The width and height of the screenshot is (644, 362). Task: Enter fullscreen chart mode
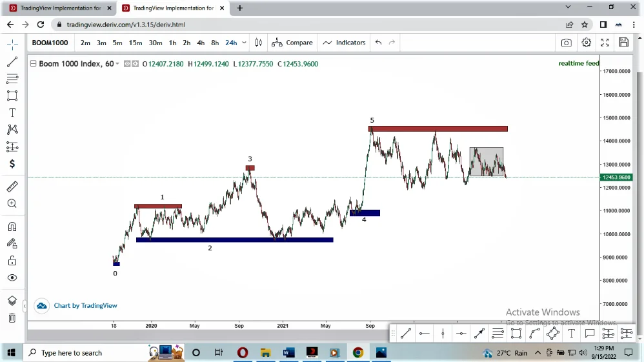click(605, 43)
